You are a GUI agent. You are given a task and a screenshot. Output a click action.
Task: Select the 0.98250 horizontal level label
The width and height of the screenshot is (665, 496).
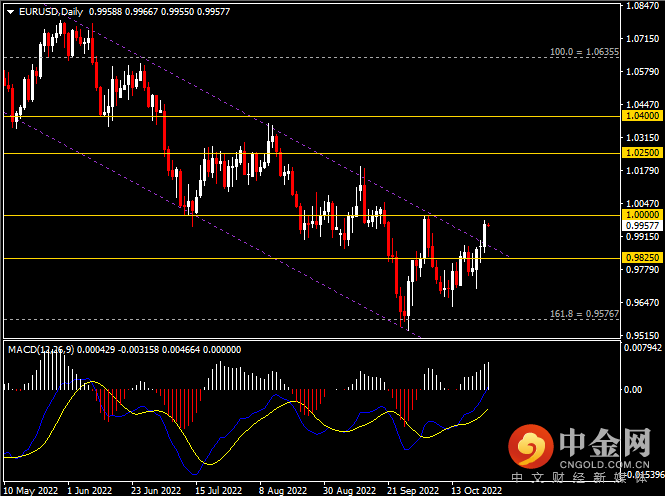(x=642, y=258)
